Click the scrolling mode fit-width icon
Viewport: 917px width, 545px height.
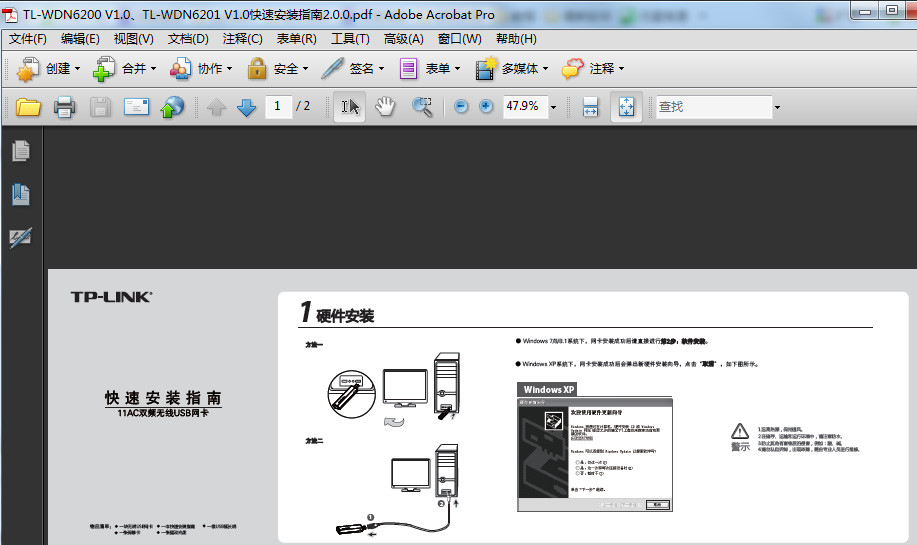(590, 107)
